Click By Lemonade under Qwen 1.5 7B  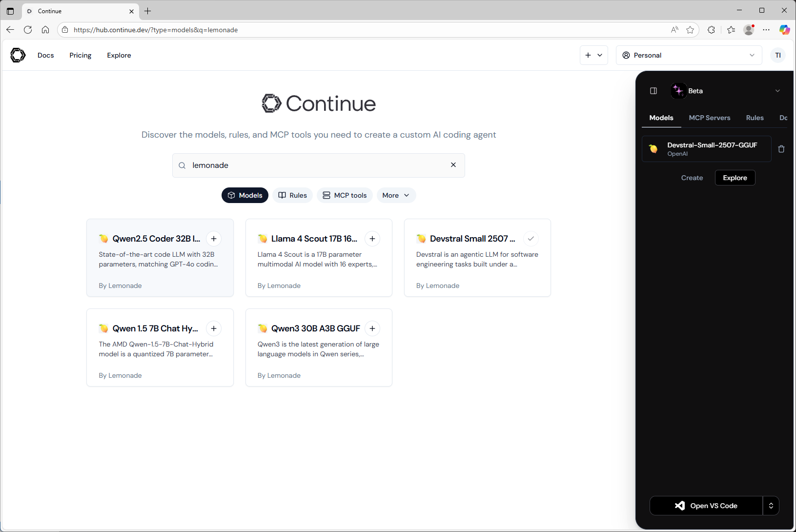point(120,375)
